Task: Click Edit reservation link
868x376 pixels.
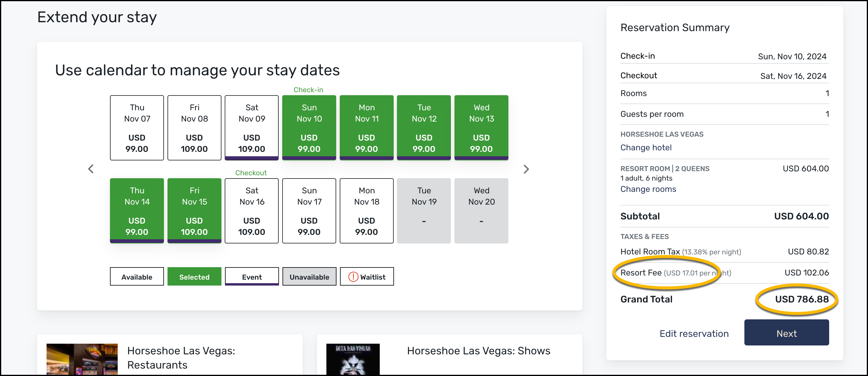Action: [694, 333]
